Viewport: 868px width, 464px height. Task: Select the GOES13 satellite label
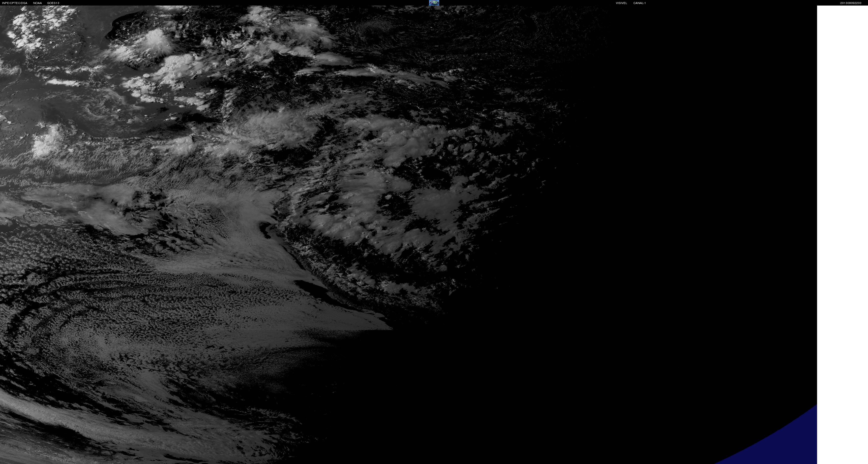(53, 3)
